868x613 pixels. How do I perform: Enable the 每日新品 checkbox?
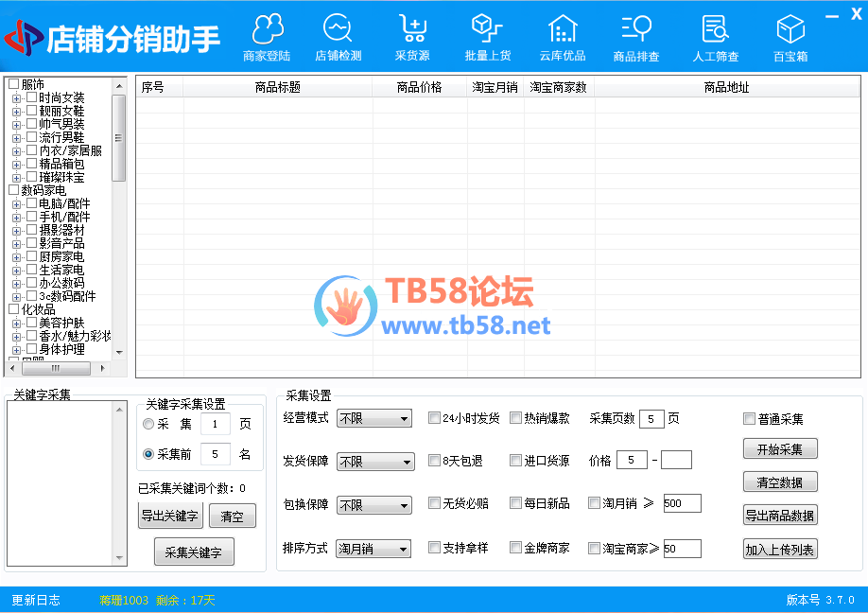[515, 503]
